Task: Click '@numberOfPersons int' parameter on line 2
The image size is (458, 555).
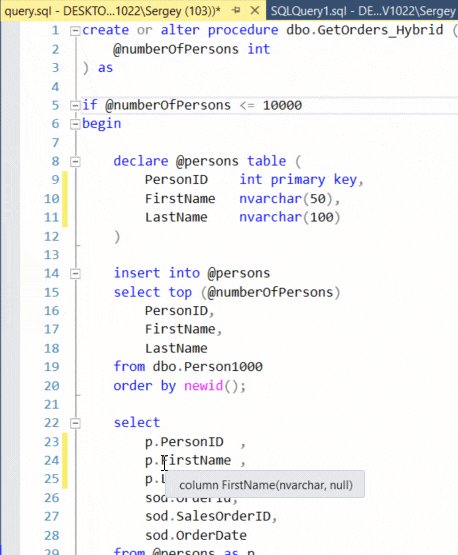Action: [191, 49]
